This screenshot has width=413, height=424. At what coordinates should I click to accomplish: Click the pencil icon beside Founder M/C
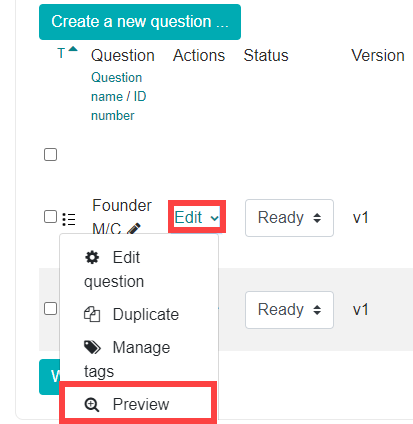[x=134, y=229]
